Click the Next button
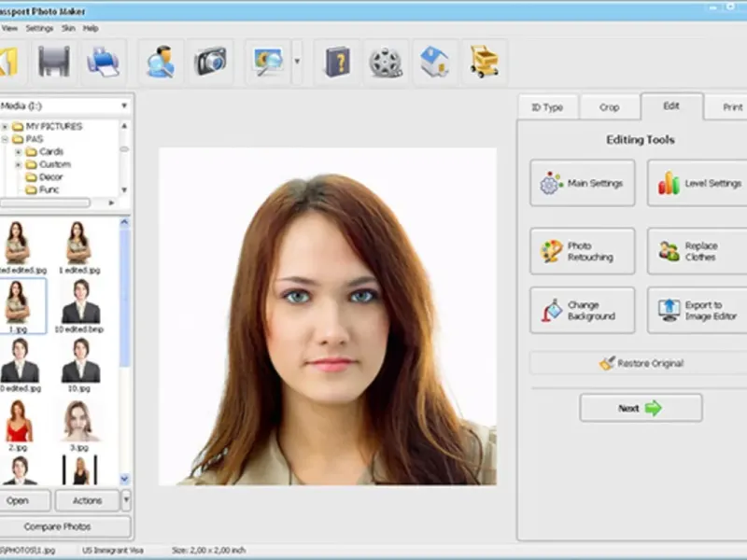Viewport: 747px width, 560px height. tap(640, 408)
